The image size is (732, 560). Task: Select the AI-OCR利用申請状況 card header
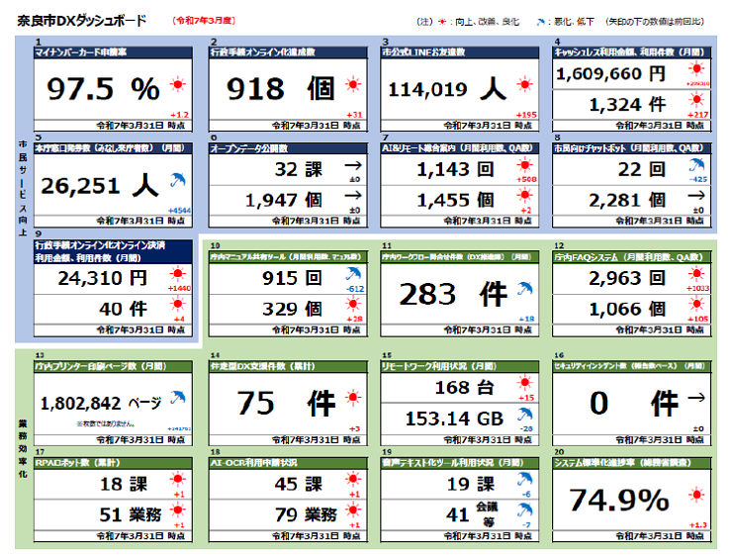pos(288,463)
